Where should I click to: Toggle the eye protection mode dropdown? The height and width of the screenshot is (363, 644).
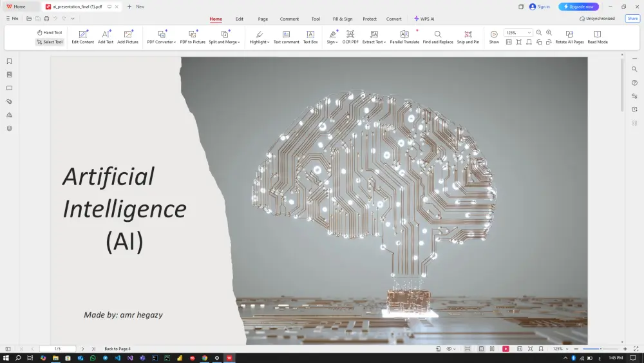click(451, 349)
